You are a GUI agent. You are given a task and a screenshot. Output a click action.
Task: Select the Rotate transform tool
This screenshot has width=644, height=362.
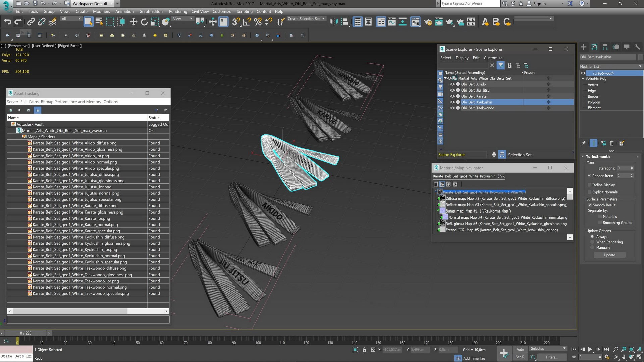(144, 22)
